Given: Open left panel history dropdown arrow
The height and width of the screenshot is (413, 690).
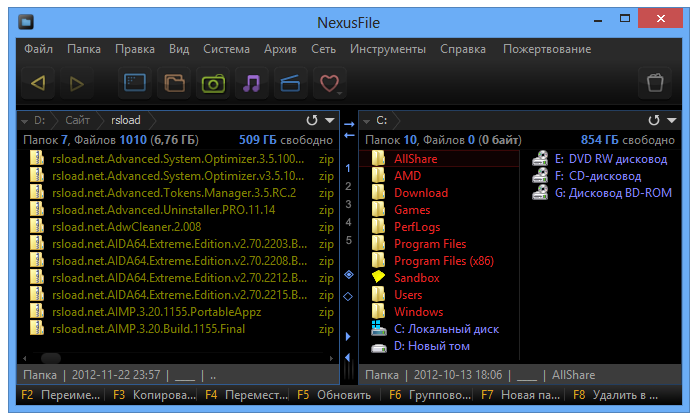Looking at the screenshot, I should pos(330,120).
